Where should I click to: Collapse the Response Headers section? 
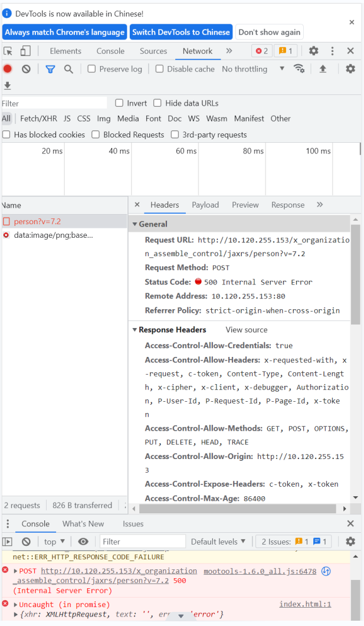[x=135, y=330]
